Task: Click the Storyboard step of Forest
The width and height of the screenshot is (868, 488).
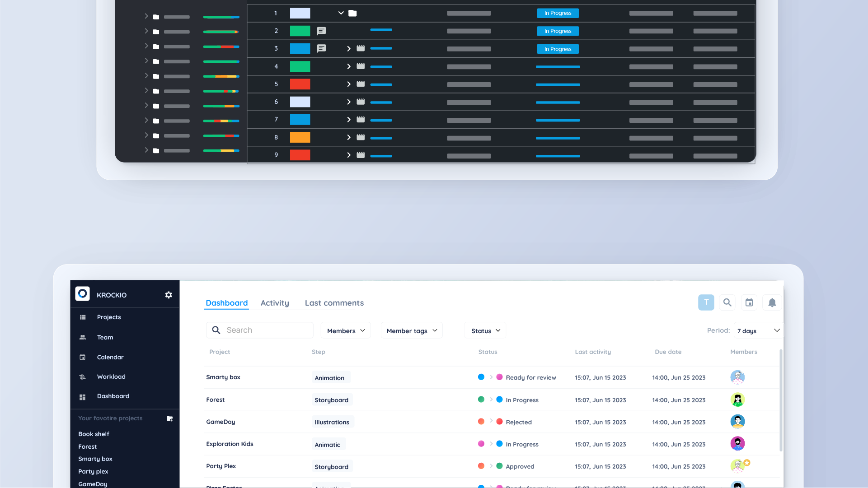Action: (x=332, y=400)
